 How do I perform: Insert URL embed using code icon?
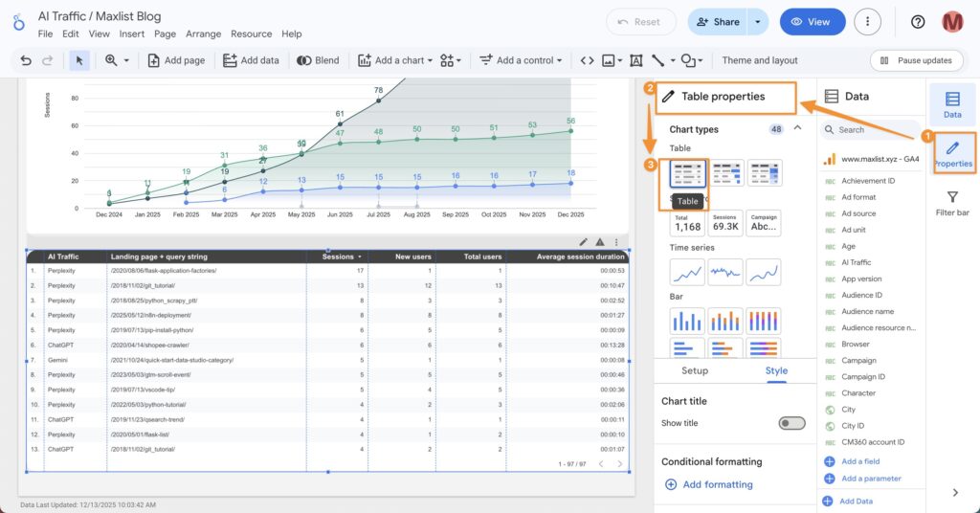coord(587,60)
